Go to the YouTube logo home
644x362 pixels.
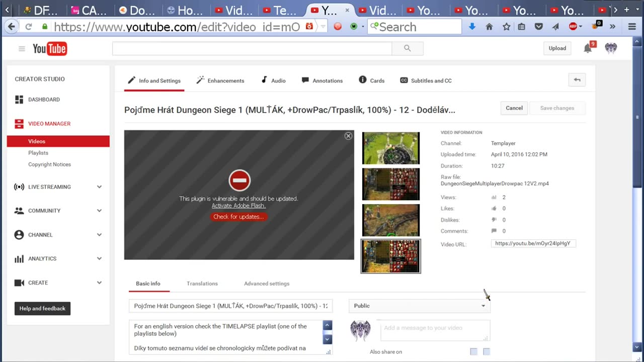coord(50,48)
